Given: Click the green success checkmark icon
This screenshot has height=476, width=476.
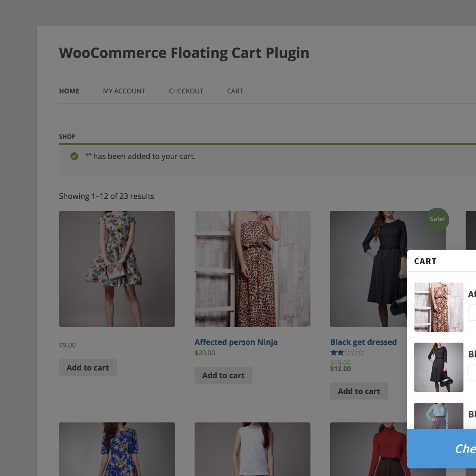Looking at the screenshot, I should pos(74,156).
